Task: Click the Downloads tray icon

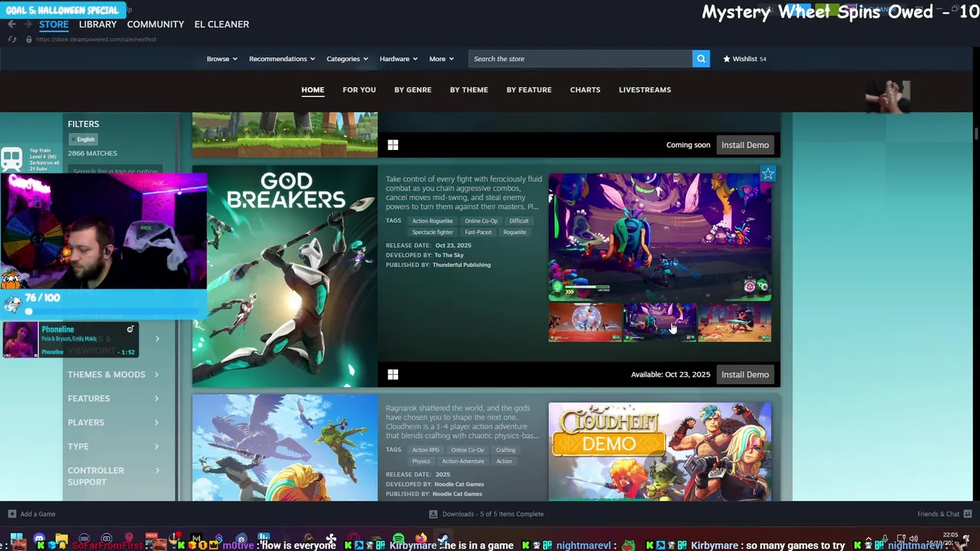Action: click(433, 514)
